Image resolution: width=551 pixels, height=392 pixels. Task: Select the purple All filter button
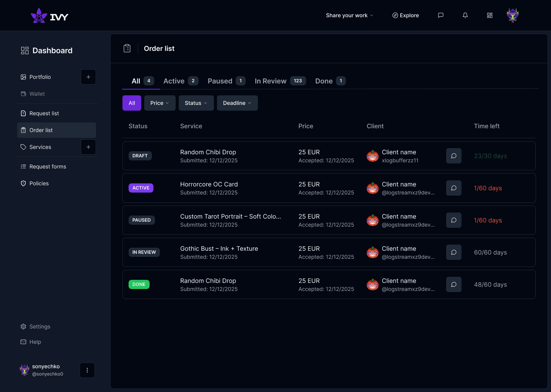(x=132, y=103)
